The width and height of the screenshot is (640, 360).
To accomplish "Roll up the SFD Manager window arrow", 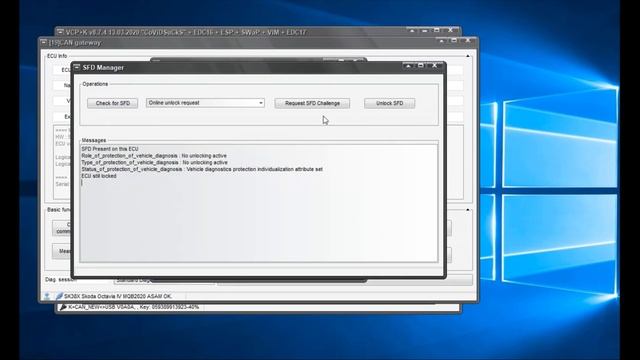I will [408, 66].
